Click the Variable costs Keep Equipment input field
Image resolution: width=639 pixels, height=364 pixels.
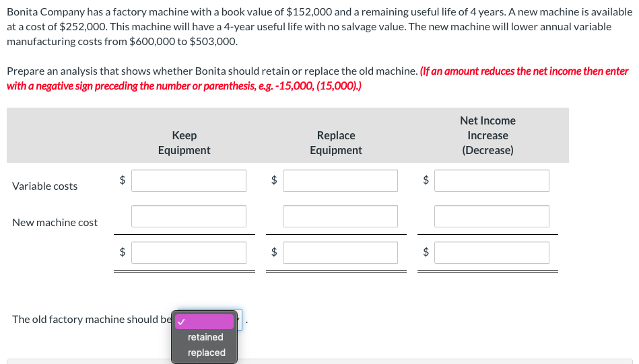pyautogui.click(x=189, y=181)
